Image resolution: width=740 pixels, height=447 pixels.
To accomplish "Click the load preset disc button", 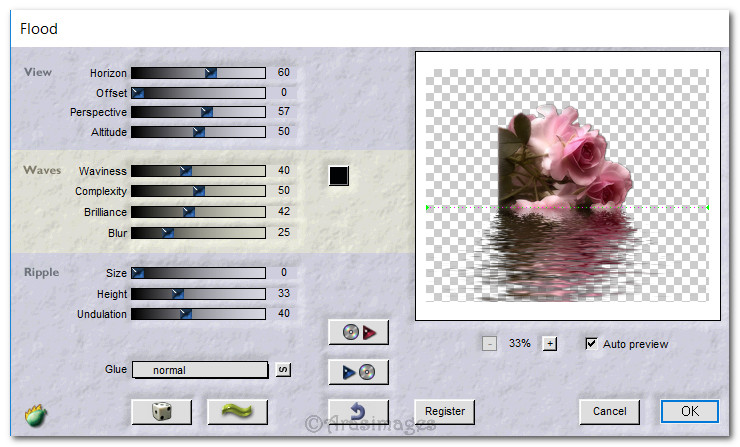I will tap(358, 332).
